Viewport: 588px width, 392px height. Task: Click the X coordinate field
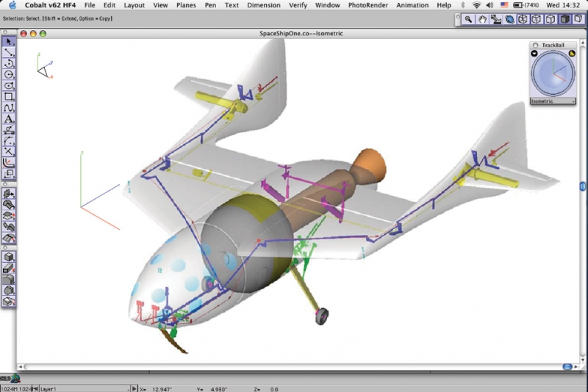[x=162, y=388]
